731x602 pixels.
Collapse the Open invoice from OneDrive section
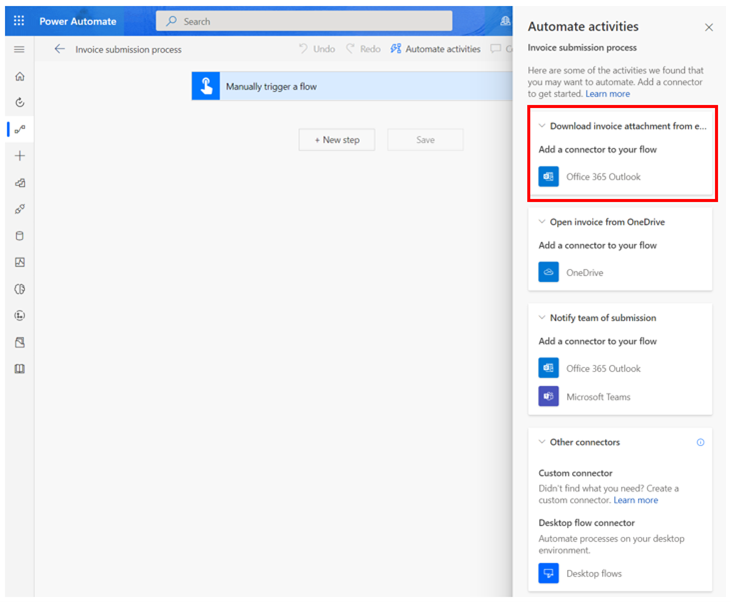click(542, 222)
